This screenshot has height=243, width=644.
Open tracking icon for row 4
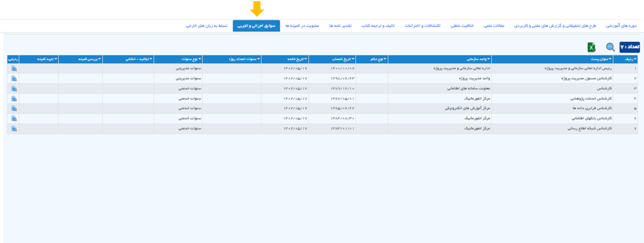[x=14, y=99]
